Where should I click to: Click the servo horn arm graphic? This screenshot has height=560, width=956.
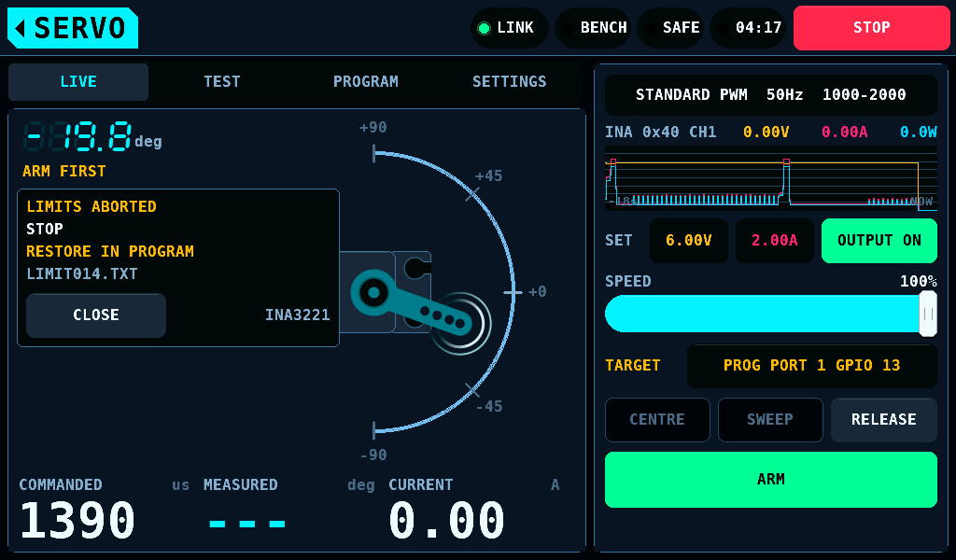point(412,304)
